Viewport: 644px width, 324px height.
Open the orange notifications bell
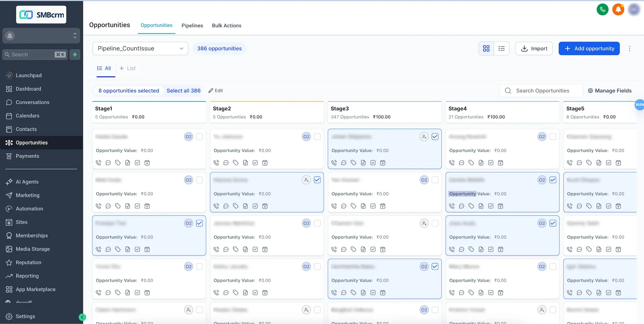pyautogui.click(x=618, y=10)
